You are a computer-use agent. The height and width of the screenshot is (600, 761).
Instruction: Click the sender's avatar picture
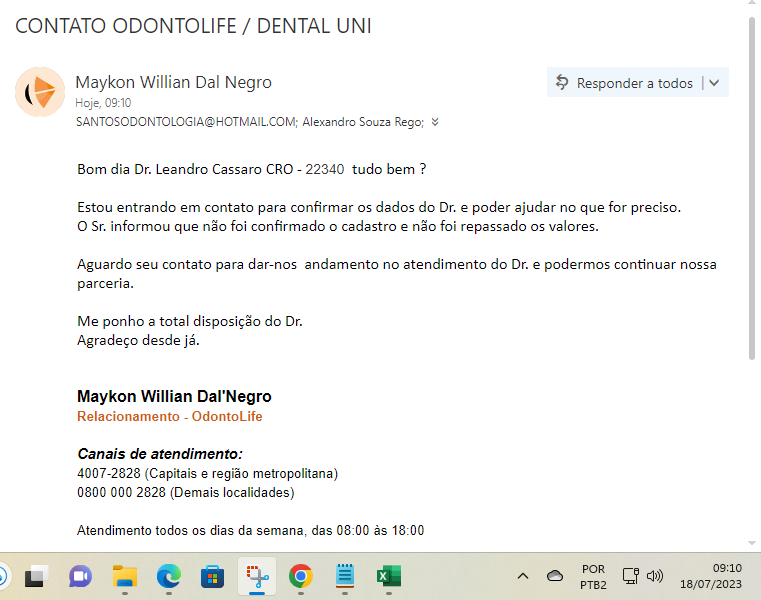pos(40,92)
